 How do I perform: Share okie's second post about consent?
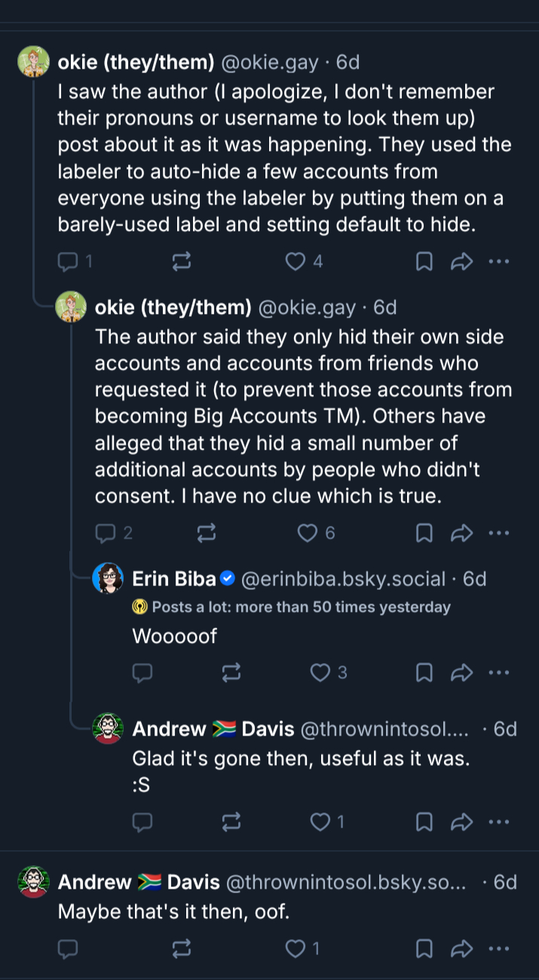point(461,533)
